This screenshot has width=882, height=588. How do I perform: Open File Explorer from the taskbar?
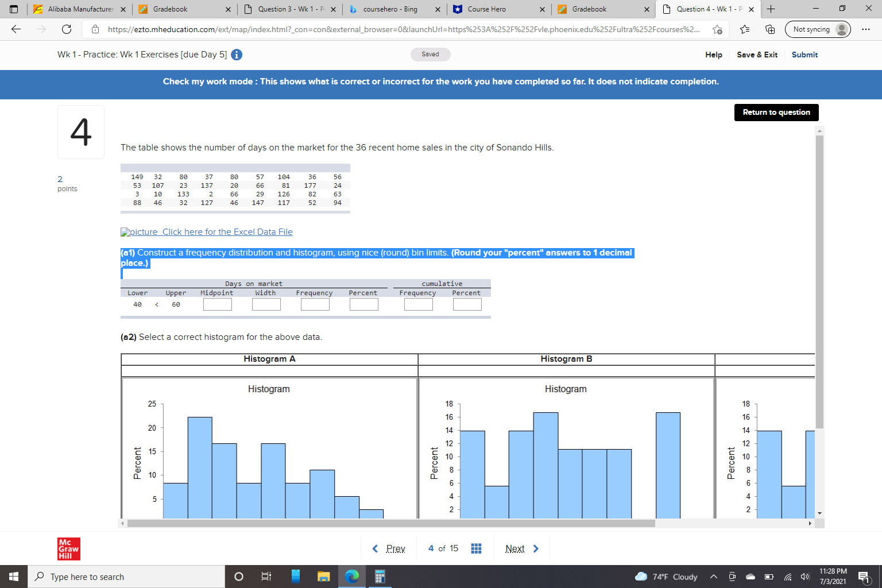(323, 577)
